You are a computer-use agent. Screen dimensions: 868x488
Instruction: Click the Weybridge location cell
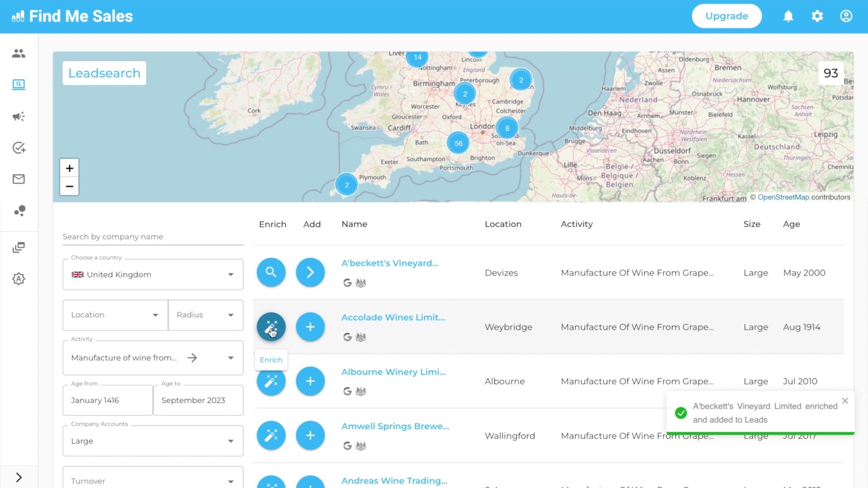508,327
